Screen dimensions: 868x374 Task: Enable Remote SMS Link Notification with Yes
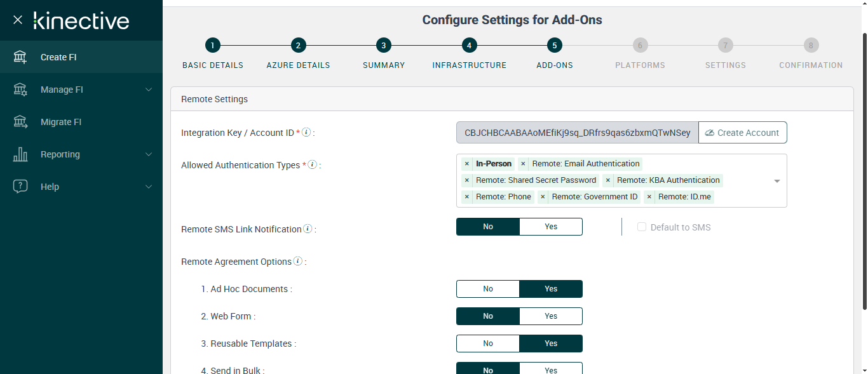[550, 227]
